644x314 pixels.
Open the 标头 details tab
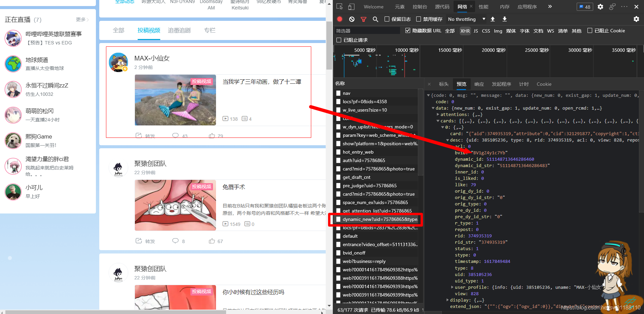(x=443, y=84)
